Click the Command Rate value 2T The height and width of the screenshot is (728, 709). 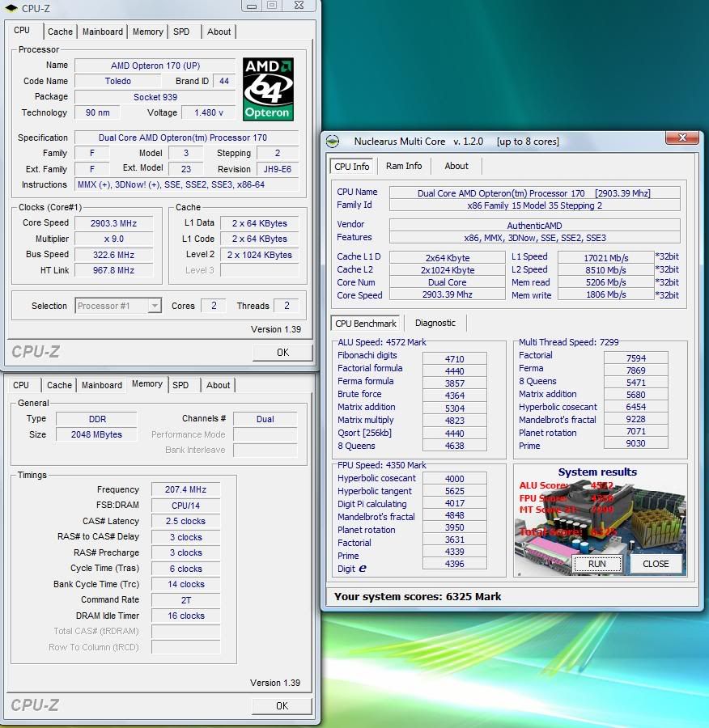pos(185,600)
